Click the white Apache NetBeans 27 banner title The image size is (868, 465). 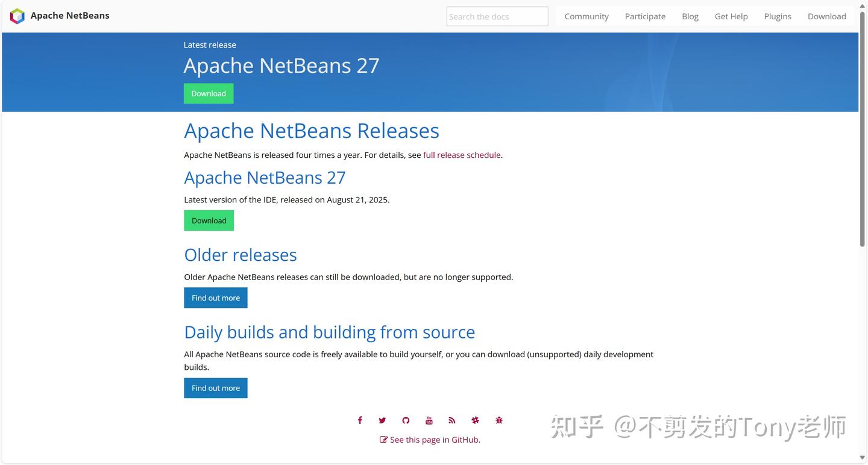pyautogui.click(x=281, y=66)
